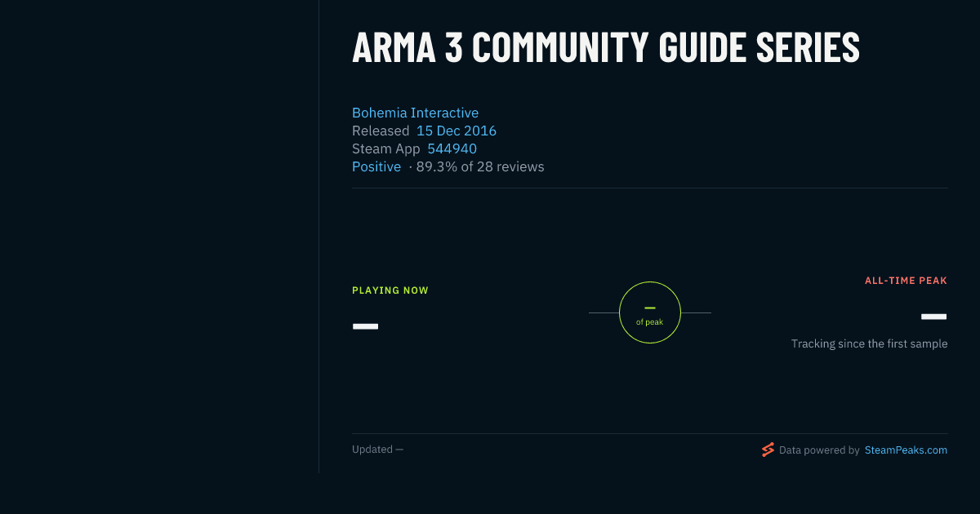
Task: Click the SteamPeaks logo icon
Action: (x=768, y=450)
